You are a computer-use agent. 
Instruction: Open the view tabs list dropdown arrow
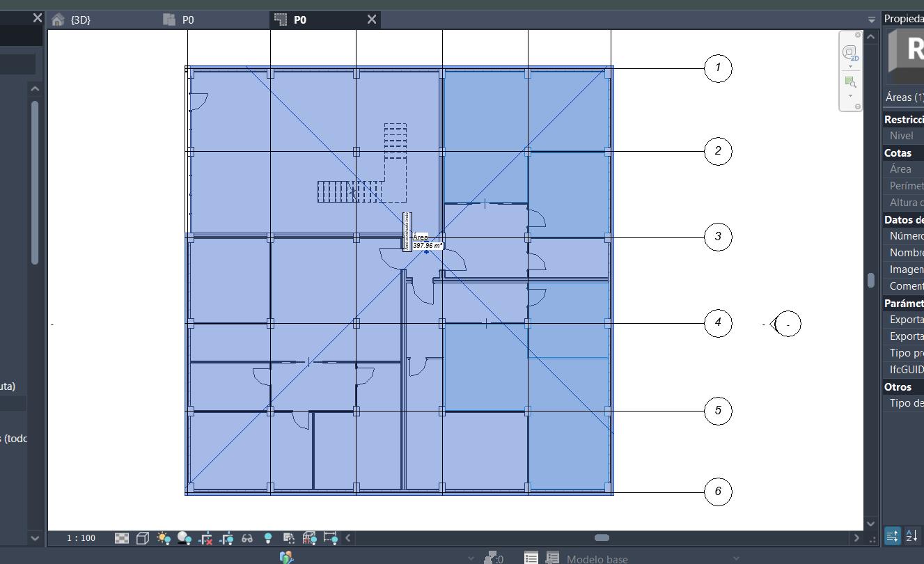click(871, 19)
